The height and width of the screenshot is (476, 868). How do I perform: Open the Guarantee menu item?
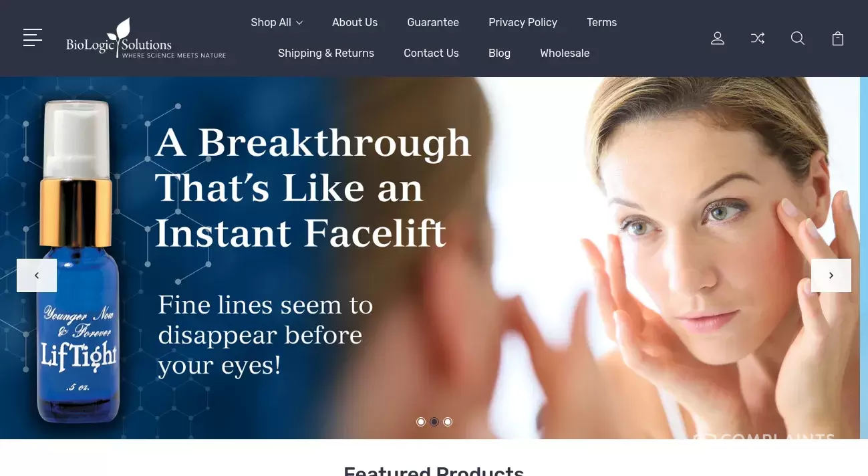click(x=433, y=22)
